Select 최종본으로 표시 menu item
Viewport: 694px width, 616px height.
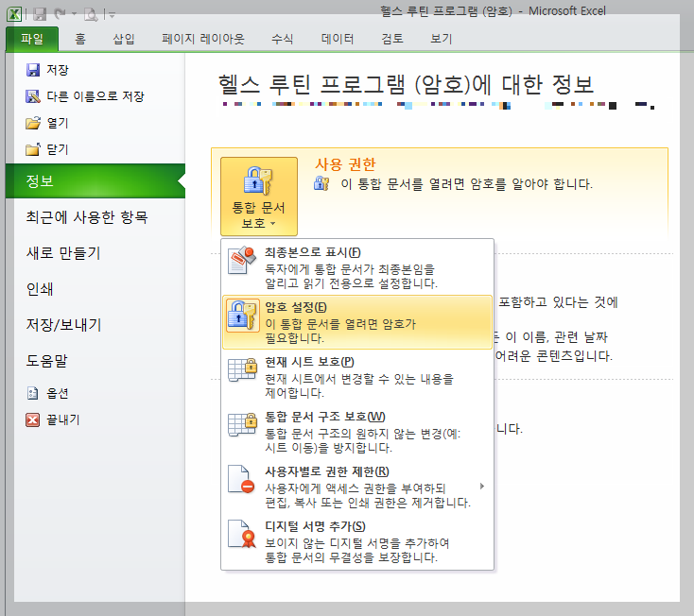click(x=357, y=267)
